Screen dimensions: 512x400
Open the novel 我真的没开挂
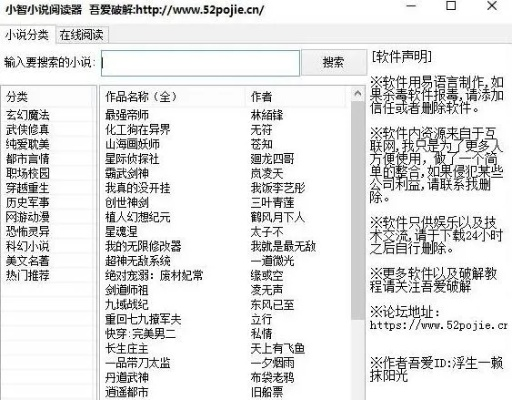[138, 188]
